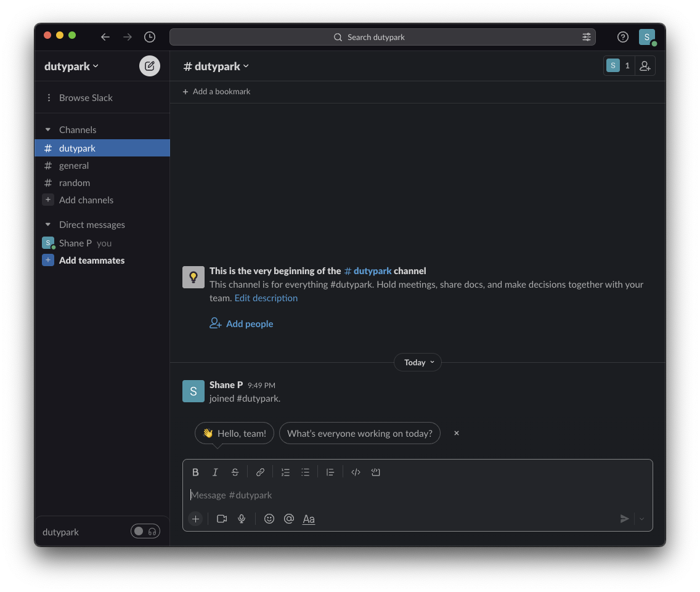
Task: Open the # dutypark channel link
Action: (x=368, y=271)
